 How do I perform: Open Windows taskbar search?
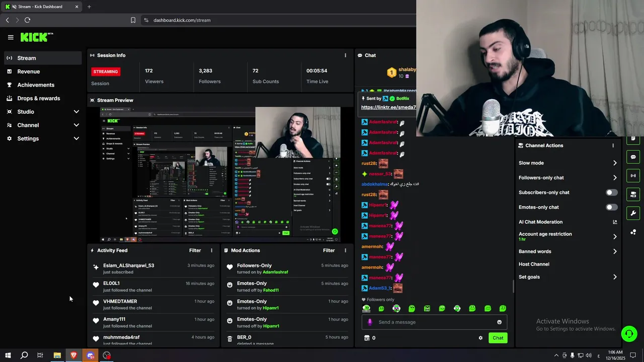click(24, 355)
